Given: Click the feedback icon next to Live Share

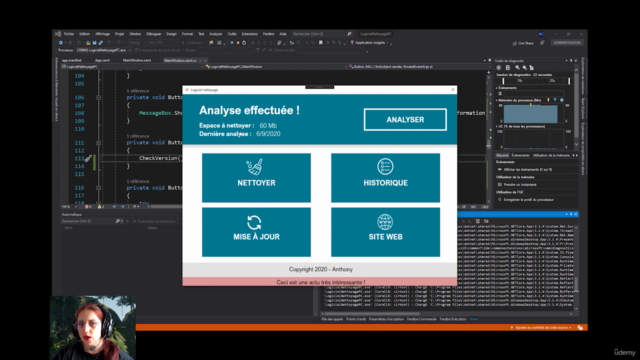Looking at the screenshot, I should (542, 42).
